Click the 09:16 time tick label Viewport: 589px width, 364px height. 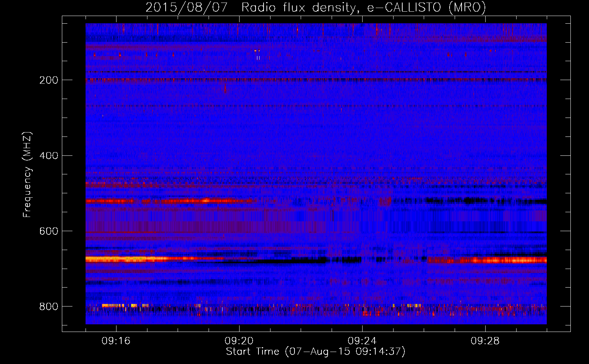pyautogui.click(x=116, y=341)
